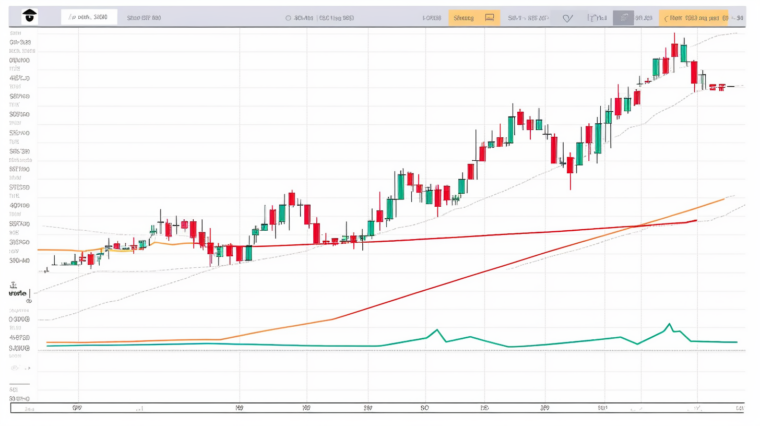The image size is (760, 426).
Task: Open the indicators icon right of the checkmark
Action: 595,17
